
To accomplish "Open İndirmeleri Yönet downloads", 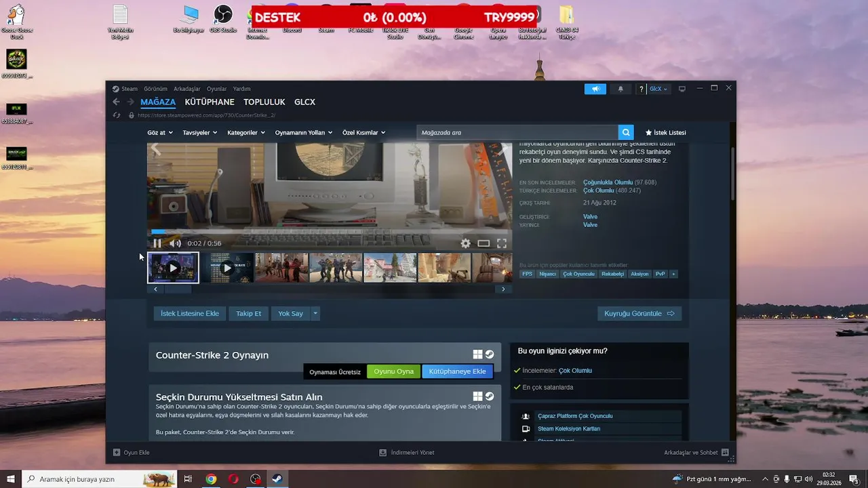I will [407, 452].
